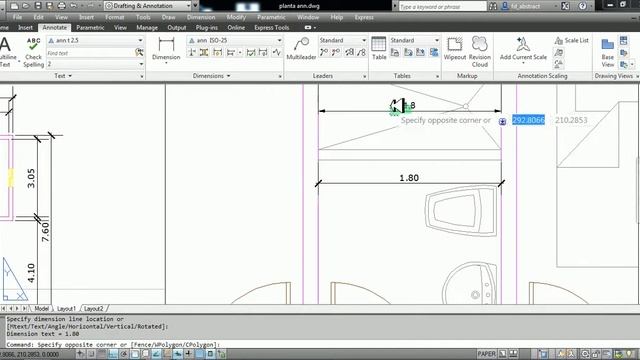Screen dimensions: 640x360
Task: Select the Multileader tool
Action: (x=301, y=48)
